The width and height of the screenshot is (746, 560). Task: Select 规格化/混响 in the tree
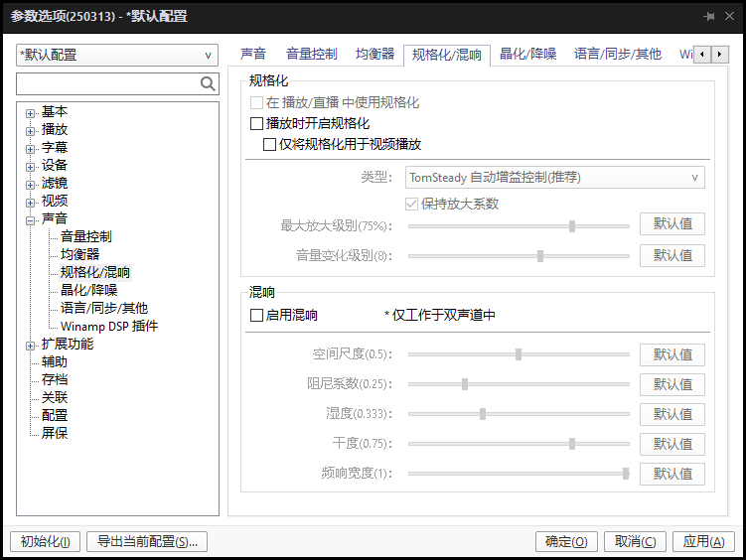[95, 272]
